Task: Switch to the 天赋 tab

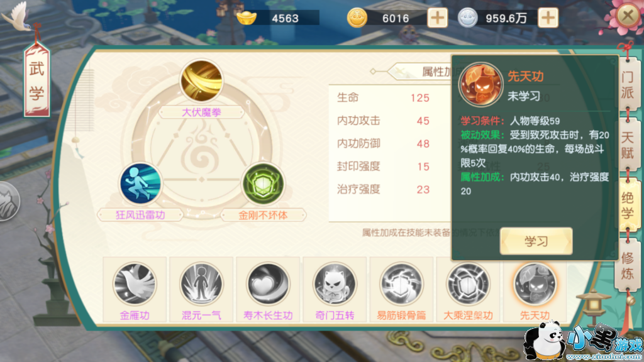Action: [627, 145]
